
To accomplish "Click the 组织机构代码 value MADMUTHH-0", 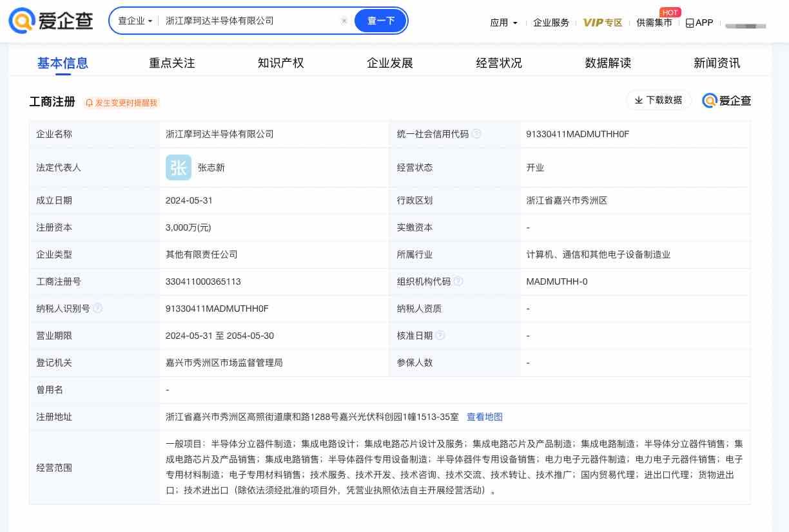I will click(557, 281).
